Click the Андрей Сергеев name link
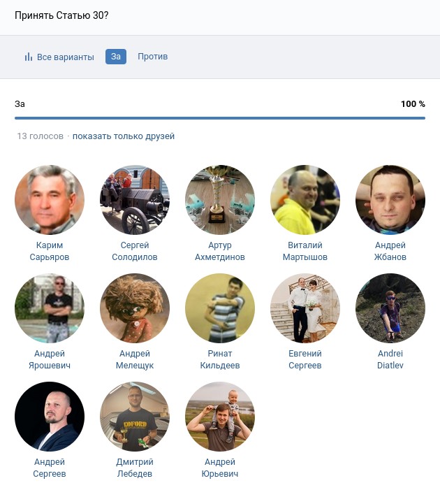 (x=50, y=468)
